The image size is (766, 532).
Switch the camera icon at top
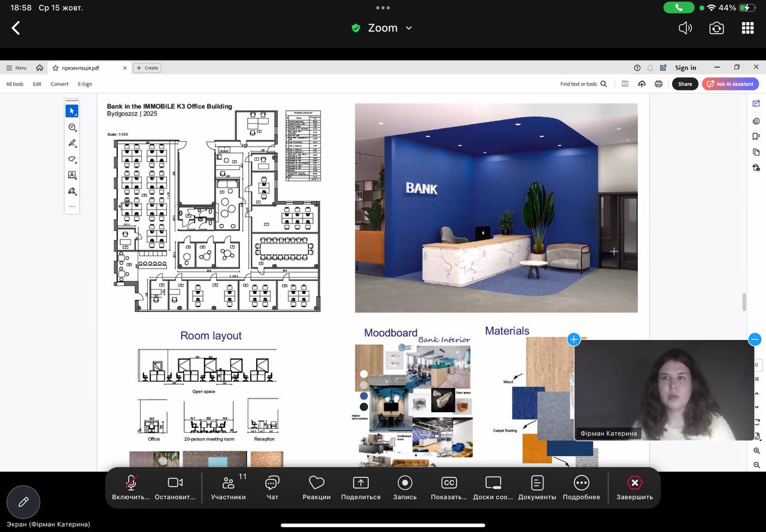click(x=716, y=28)
